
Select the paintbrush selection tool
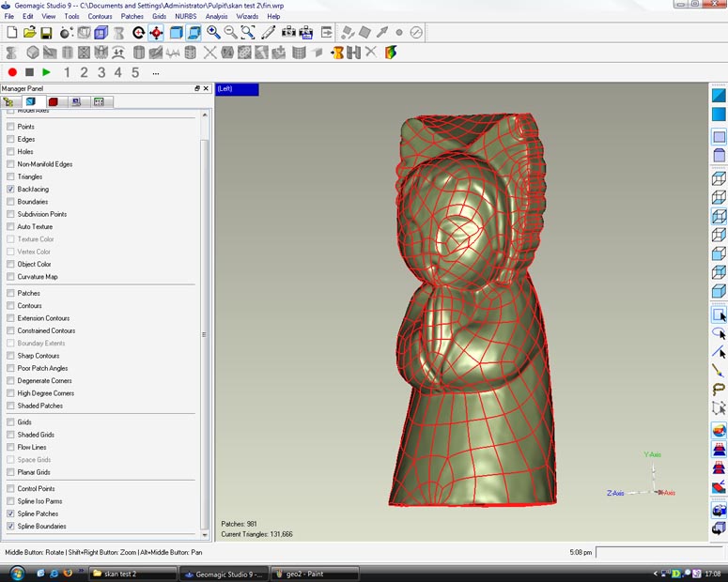pos(719,371)
